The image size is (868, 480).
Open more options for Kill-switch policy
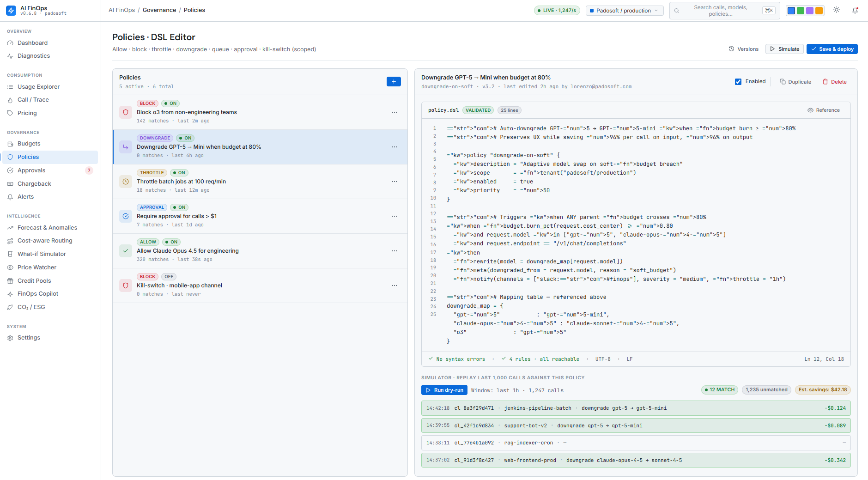pos(395,286)
